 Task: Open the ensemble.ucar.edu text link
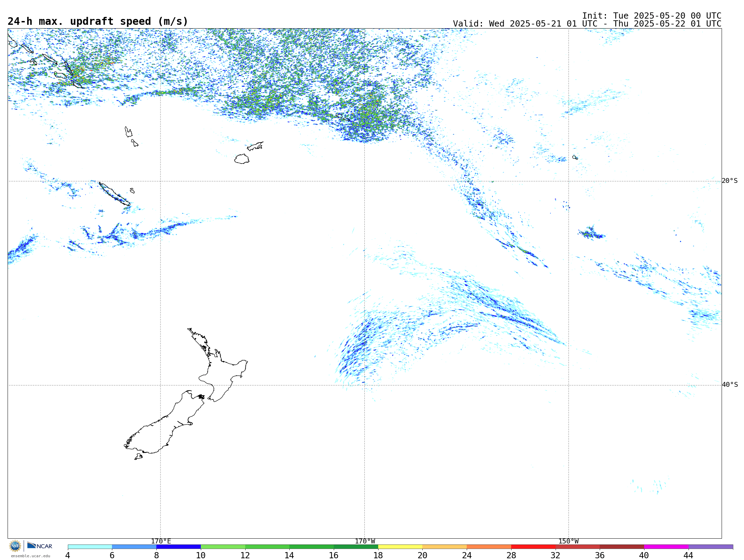31,556
